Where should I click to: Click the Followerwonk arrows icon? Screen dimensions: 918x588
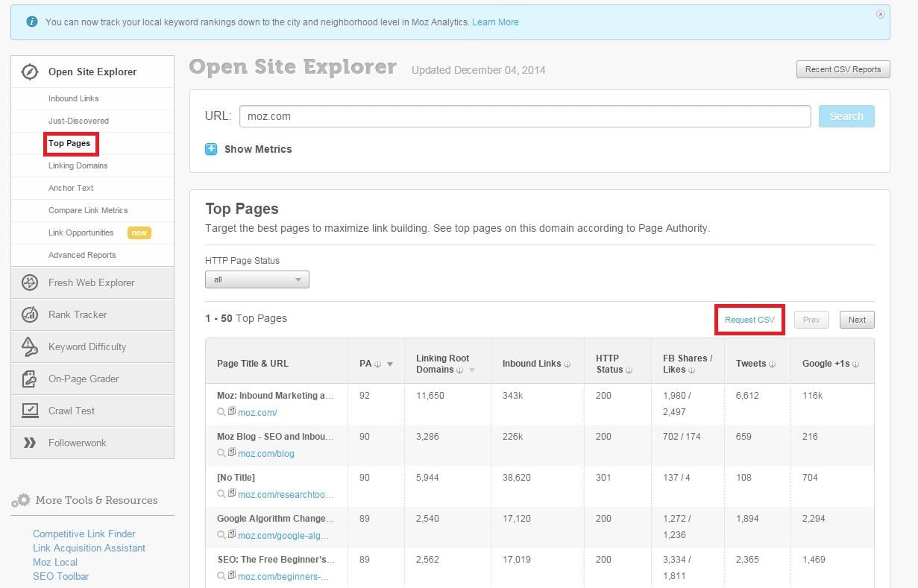[30, 443]
